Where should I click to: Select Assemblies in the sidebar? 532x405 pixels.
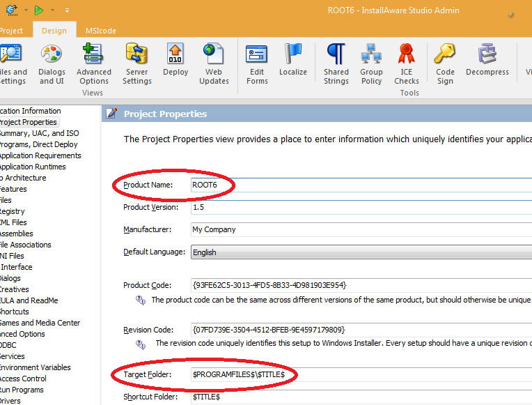[16, 234]
